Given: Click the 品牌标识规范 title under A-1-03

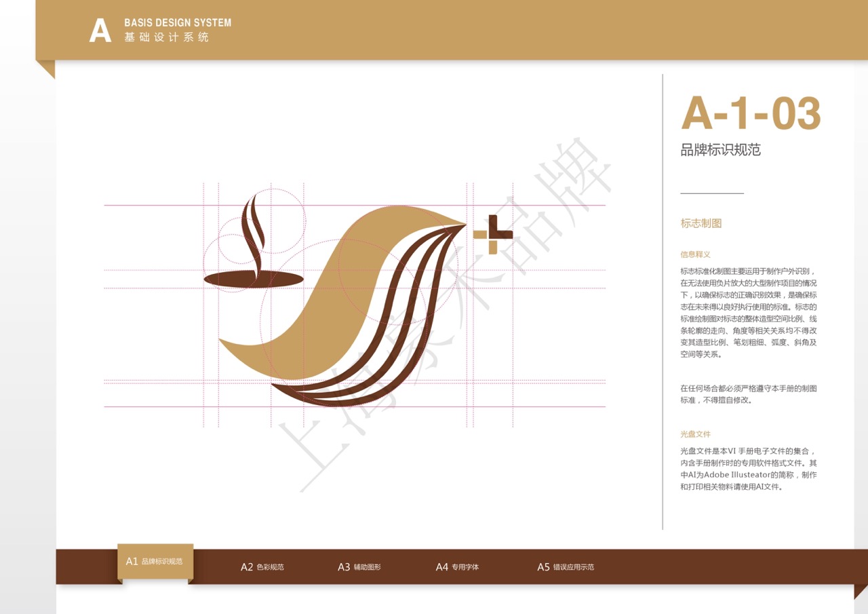Looking at the screenshot, I should tap(720, 150).
